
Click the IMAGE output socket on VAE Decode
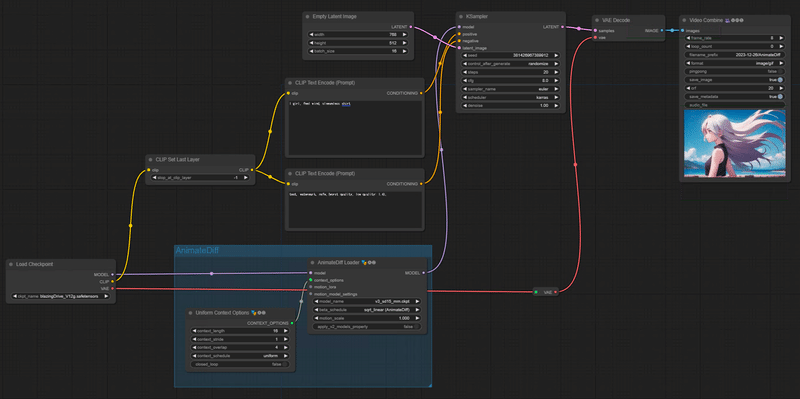[662, 31]
